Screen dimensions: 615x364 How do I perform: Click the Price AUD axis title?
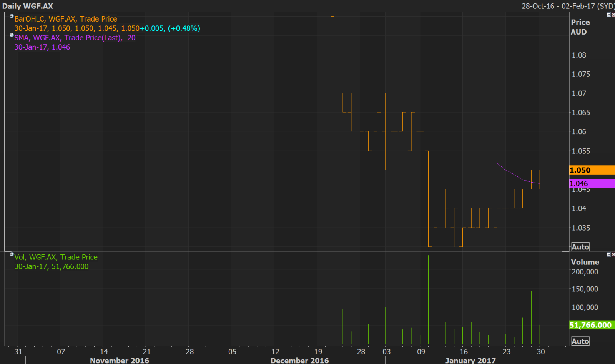point(580,27)
